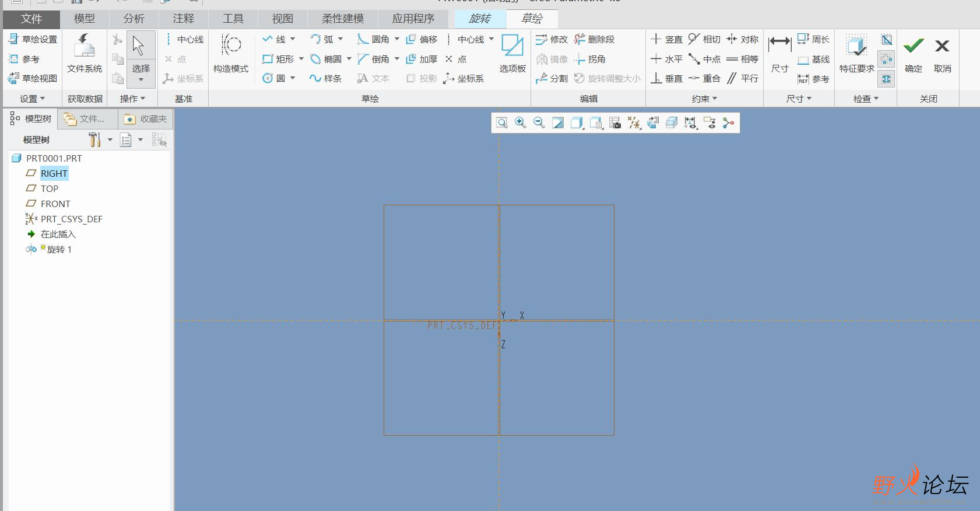Select RIGHT plane in model tree
Screen dimensions: 980x511
[x=54, y=173]
